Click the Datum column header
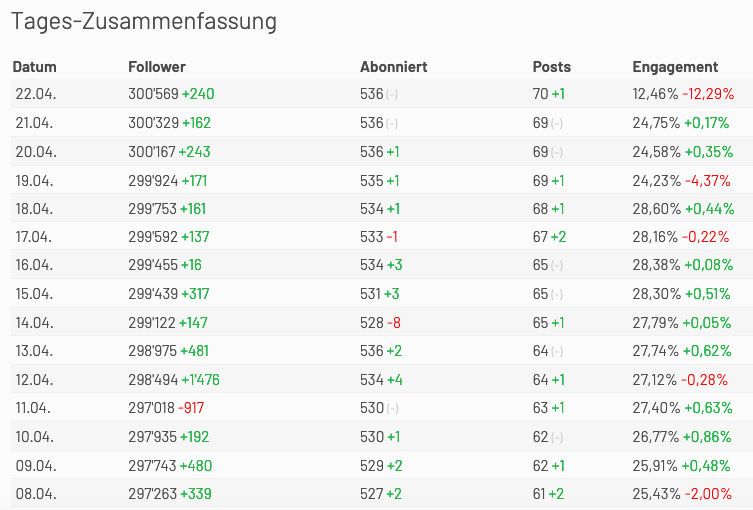This screenshot has width=753, height=510. 34,67
